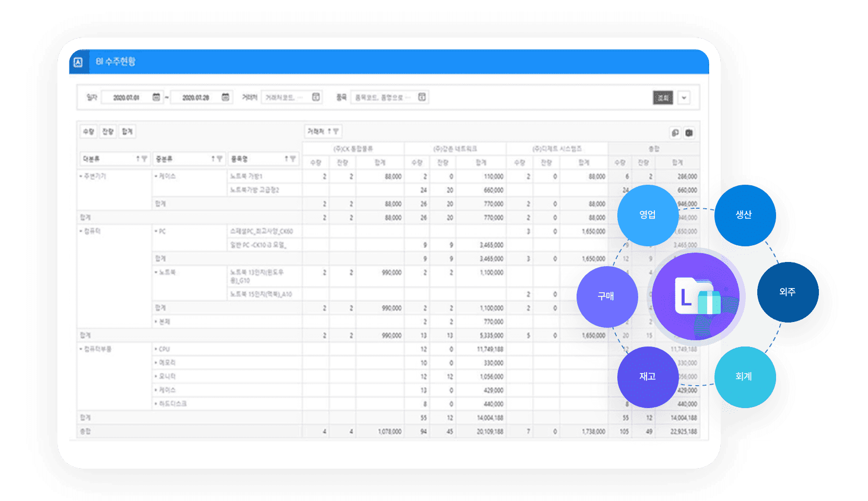Collapse the 노트북 subcategory row
This screenshot has width=868, height=501.
(x=156, y=272)
